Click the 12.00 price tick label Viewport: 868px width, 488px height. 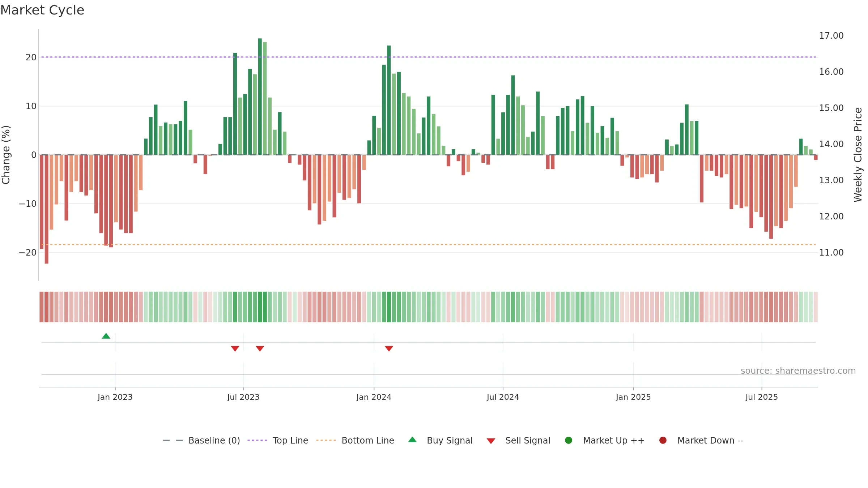(x=831, y=217)
